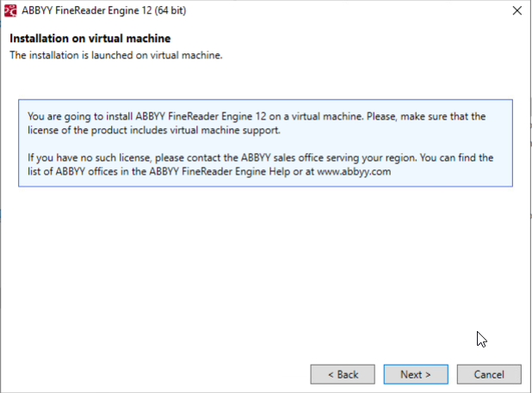Screen dimensions: 532x393
Task: Click the 'Installation on virtual machine' heading
Action: [x=90, y=39]
